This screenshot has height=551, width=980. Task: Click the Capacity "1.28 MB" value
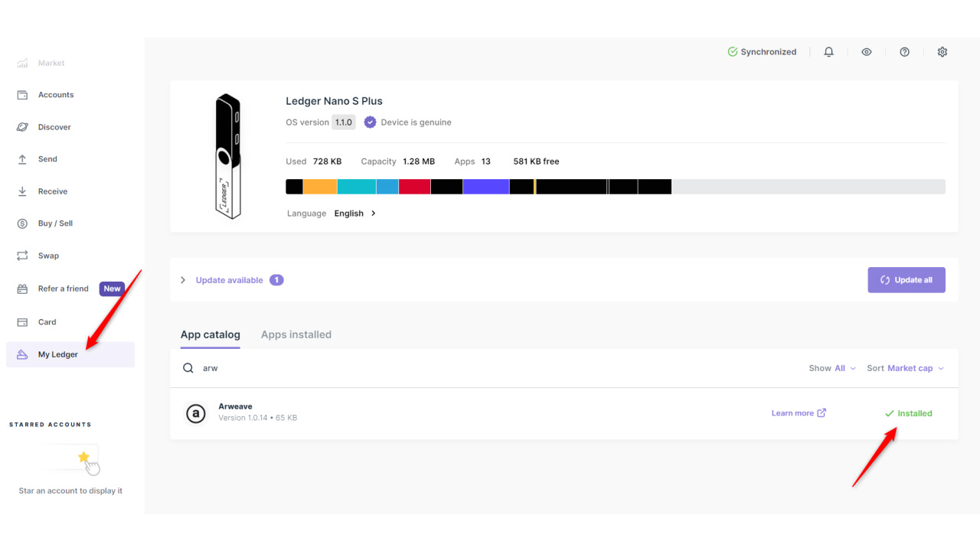(418, 161)
